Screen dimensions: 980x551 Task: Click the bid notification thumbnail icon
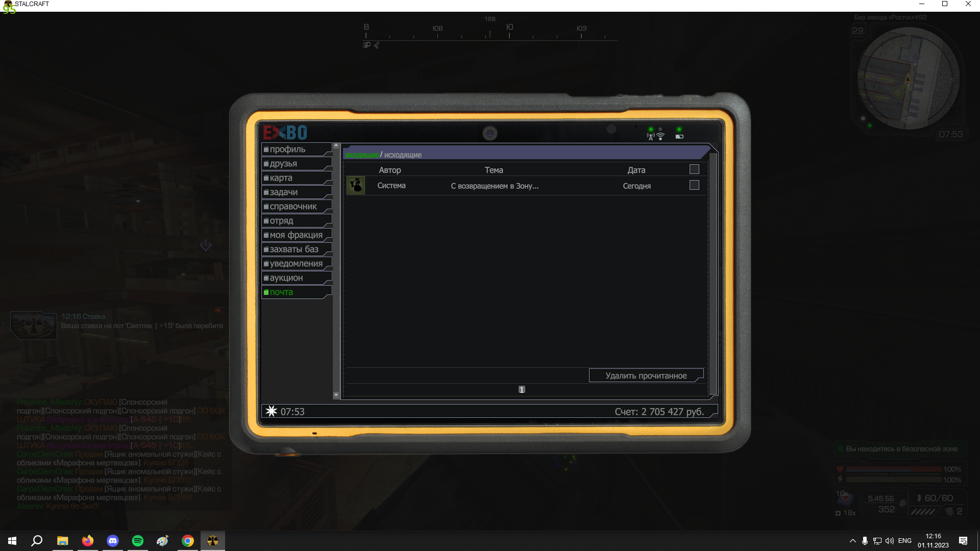click(x=34, y=325)
